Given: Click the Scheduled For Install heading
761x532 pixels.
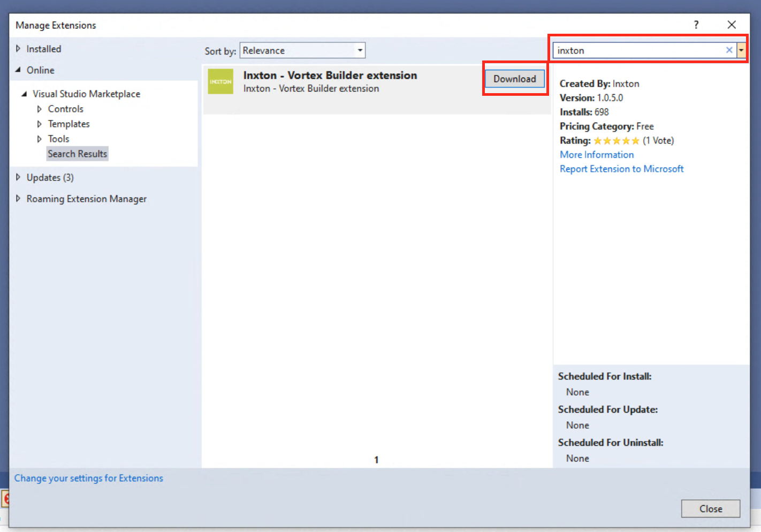Looking at the screenshot, I should (605, 376).
